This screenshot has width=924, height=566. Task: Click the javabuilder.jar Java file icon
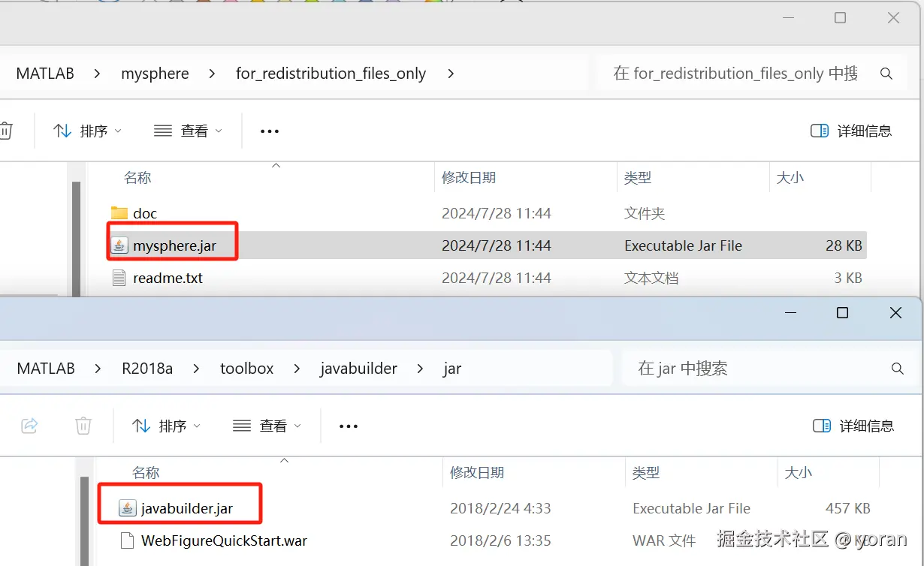coord(128,508)
